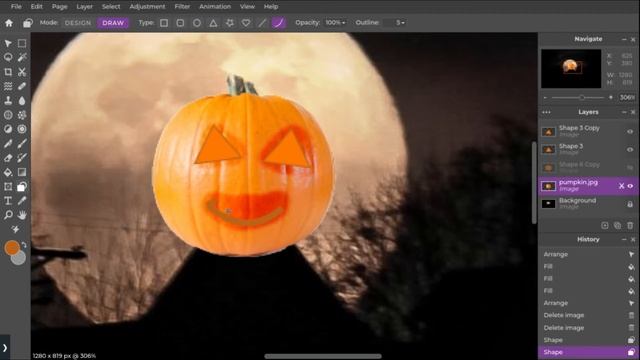Open the Layers panel three-dot menu
640x360 pixels.
click(x=547, y=112)
